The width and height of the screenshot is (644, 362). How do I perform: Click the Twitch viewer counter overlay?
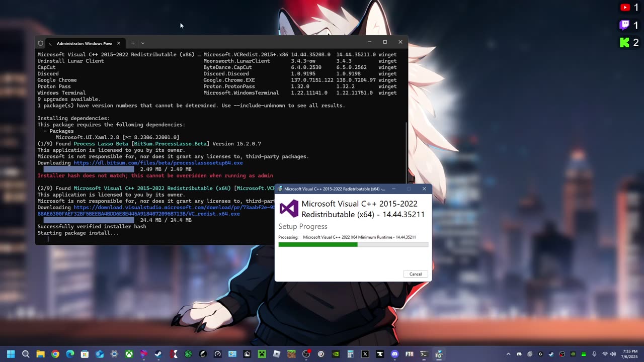point(629,25)
